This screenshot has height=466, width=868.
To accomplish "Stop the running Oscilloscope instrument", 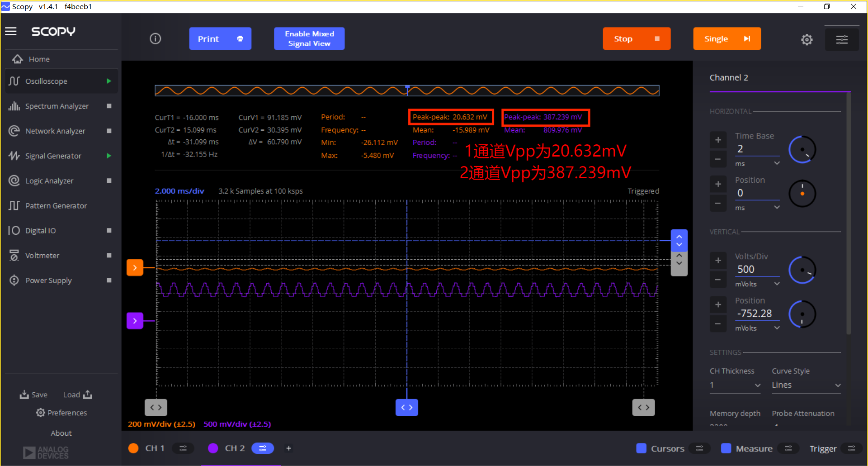I will pyautogui.click(x=108, y=81).
